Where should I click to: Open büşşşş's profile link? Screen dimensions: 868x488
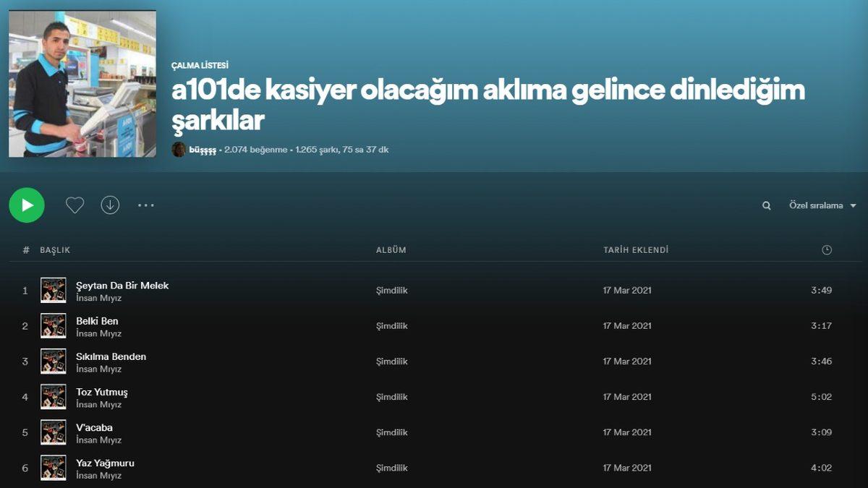coord(203,151)
